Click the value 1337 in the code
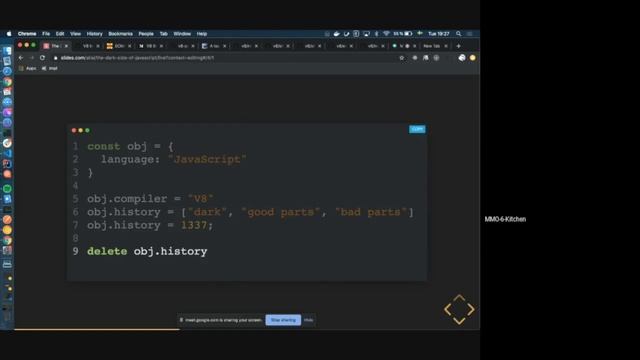The height and width of the screenshot is (360, 640). click(194, 225)
